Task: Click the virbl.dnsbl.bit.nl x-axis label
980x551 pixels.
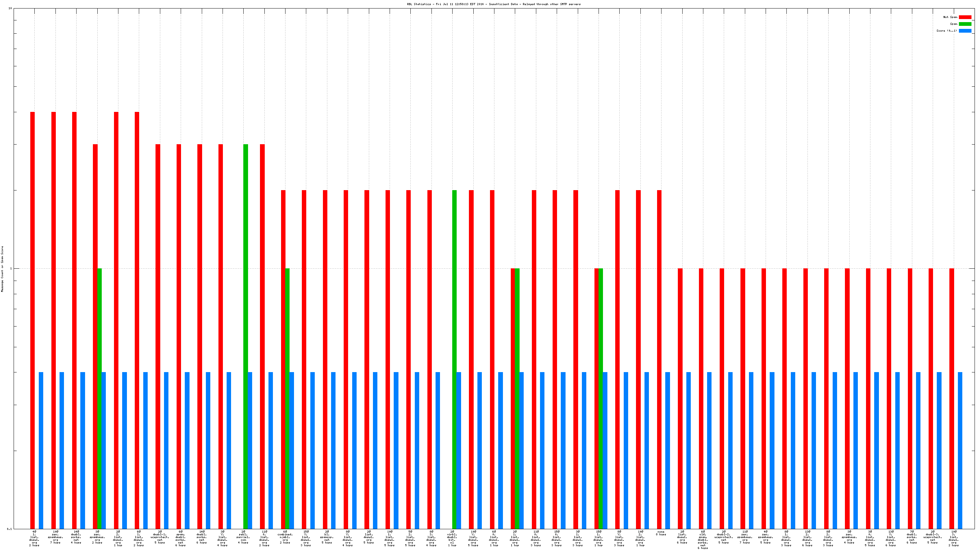Action: (x=452, y=538)
